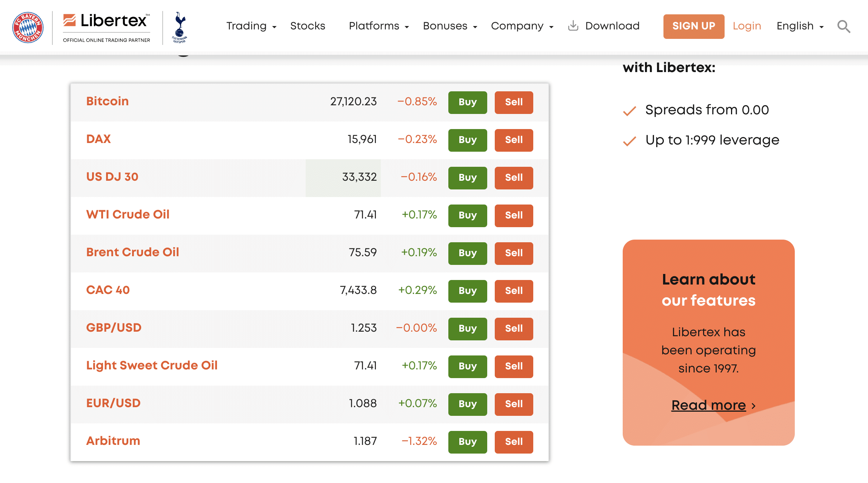Click Sell for GBP/USD

[x=514, y=329]
